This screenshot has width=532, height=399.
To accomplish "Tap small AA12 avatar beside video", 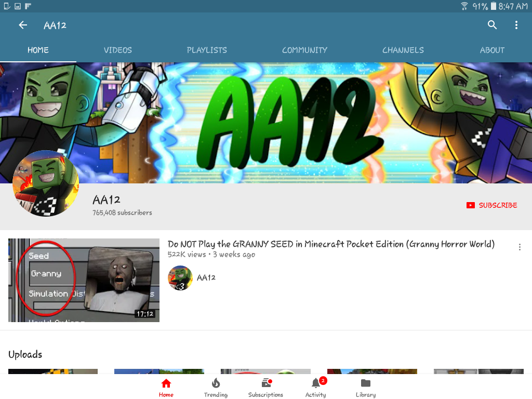I will (x=180, y=278).
